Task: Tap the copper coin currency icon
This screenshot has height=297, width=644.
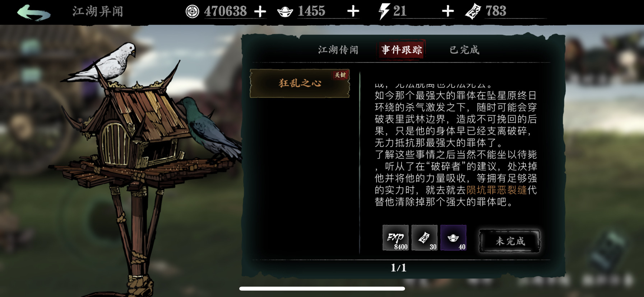Action: point(193,11)
